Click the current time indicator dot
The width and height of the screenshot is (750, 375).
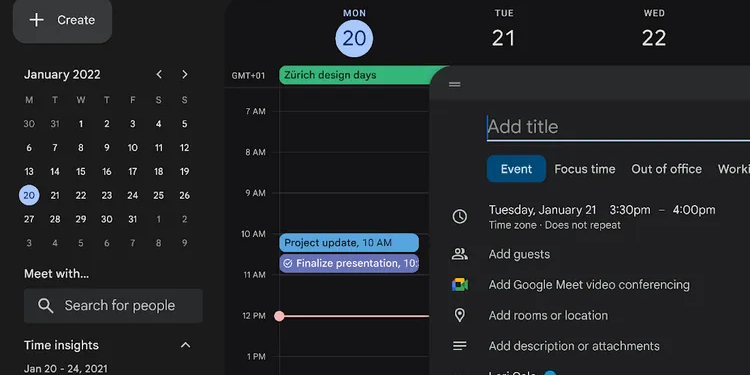click(279, 316)
